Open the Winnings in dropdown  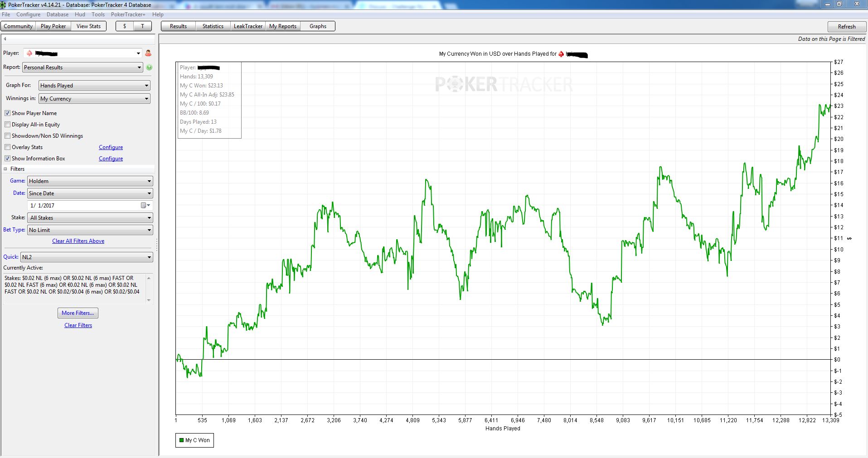[94, 98]
